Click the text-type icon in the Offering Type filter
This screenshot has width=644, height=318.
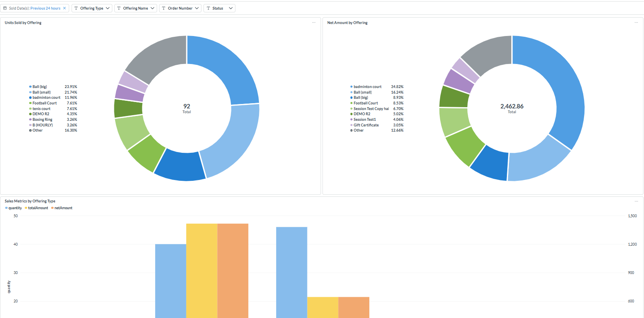(76, 8)
